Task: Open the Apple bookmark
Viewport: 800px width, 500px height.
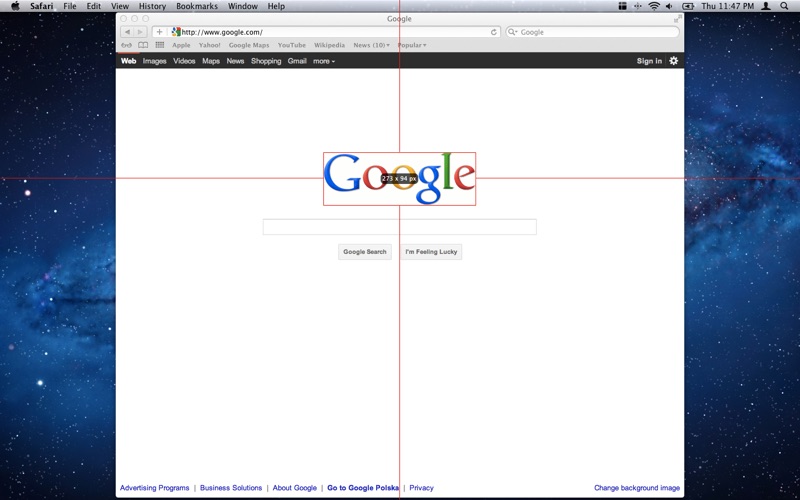Action: click(x=181, y=45)
